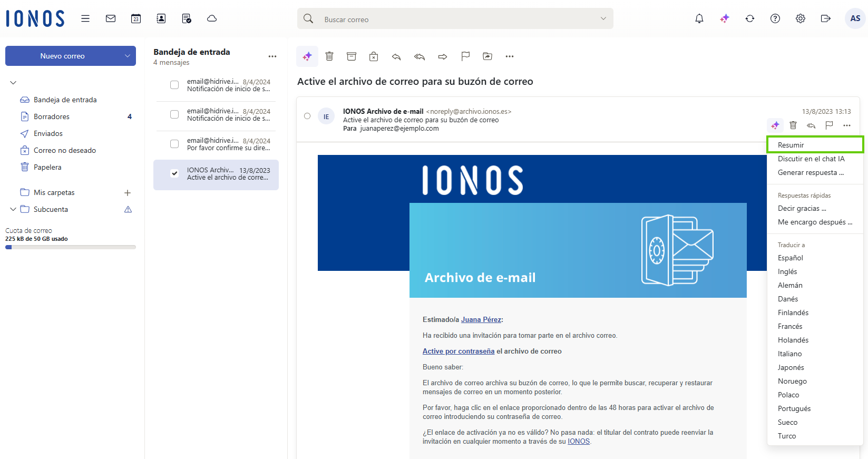Open the Address book icon in header
The image size is (868, 459).
[x=161, y=18]
